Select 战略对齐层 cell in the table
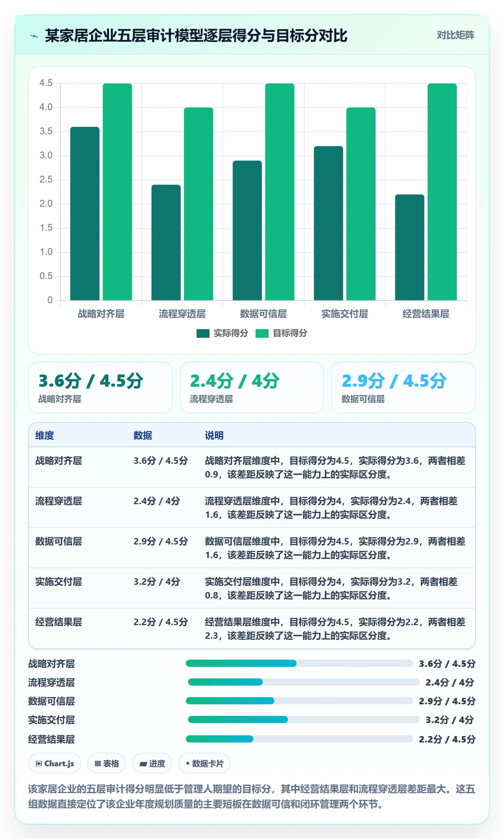Viewport: 504px width, 839px height. [x=59, y=461]
